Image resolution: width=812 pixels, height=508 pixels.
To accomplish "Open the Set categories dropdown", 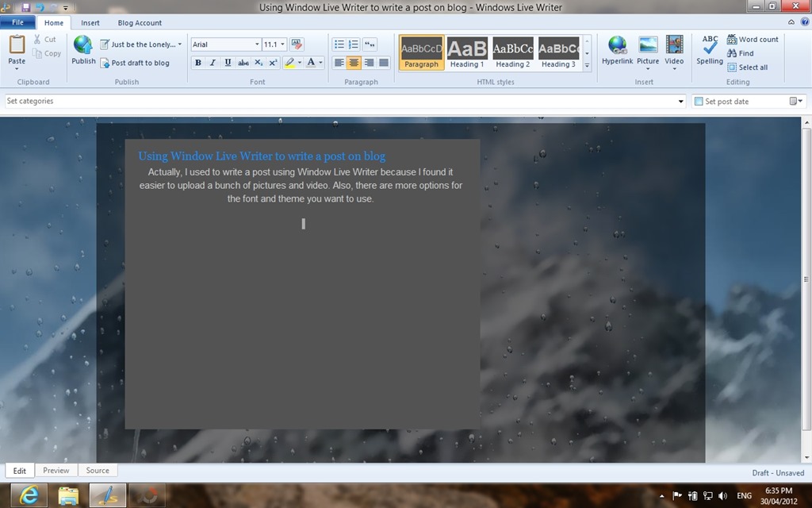I will (681, 101).
